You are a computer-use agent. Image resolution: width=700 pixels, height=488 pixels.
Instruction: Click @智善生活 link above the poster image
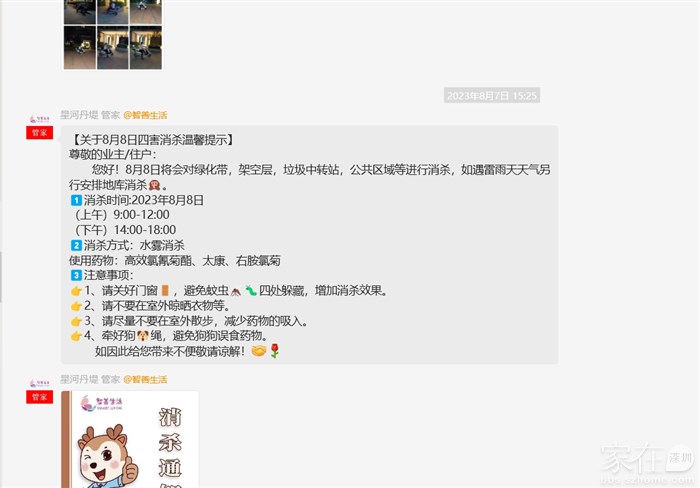click(x=145, y=380)
